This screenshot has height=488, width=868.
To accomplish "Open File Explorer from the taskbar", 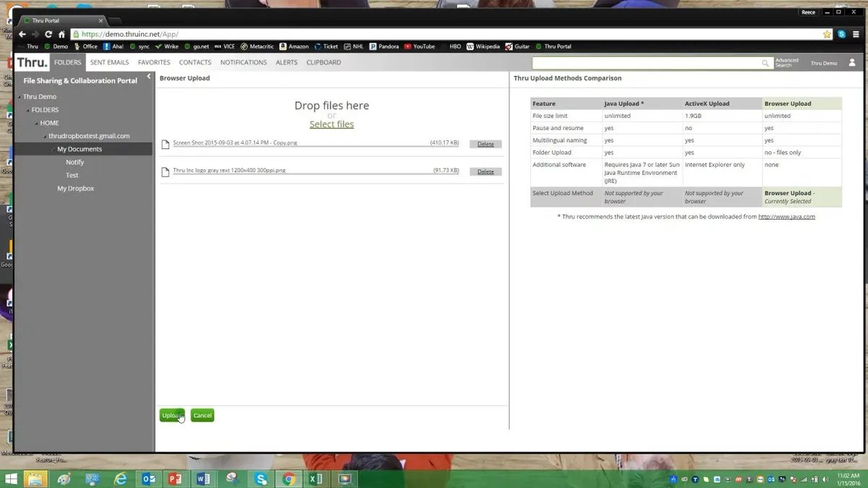I will [34, 479].
